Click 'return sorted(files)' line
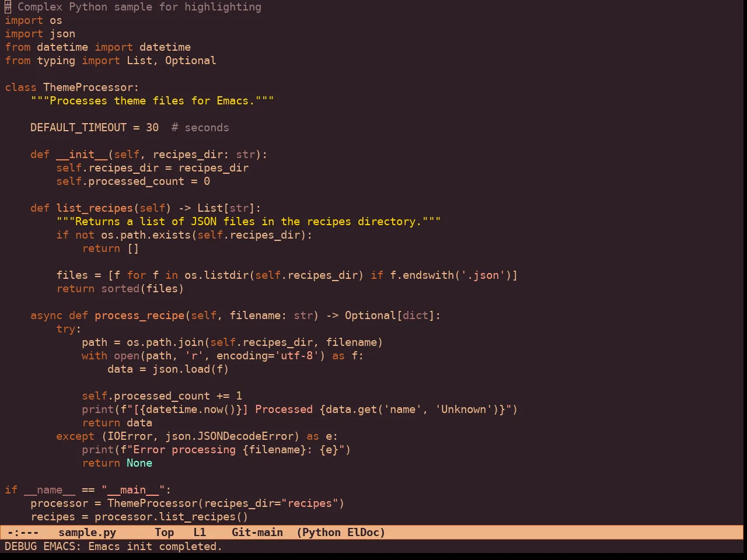The image size is (747, 560). coord(120,289)
